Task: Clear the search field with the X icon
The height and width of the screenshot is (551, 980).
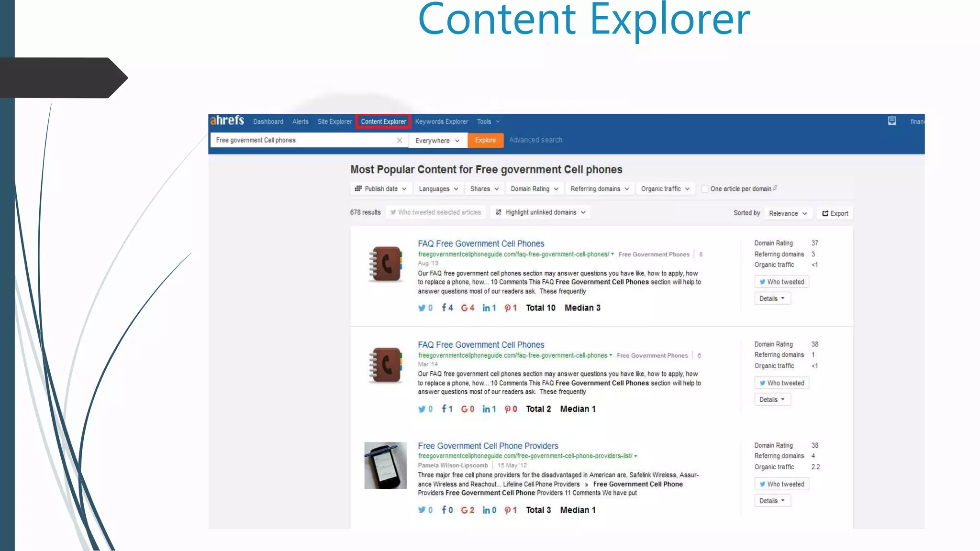Action: click(400, 140)
